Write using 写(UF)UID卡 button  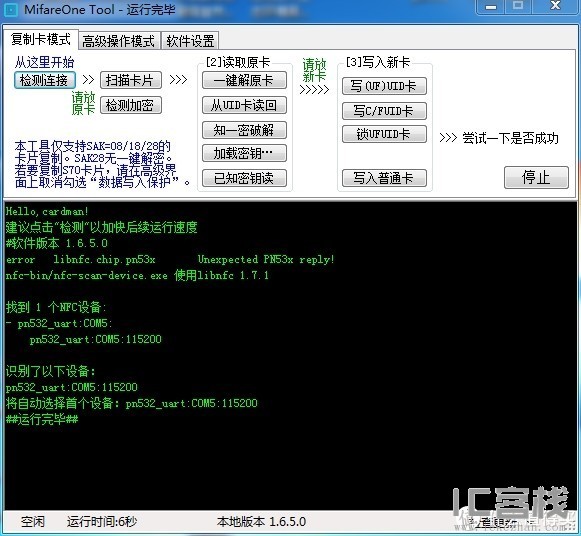pos(384,86)
